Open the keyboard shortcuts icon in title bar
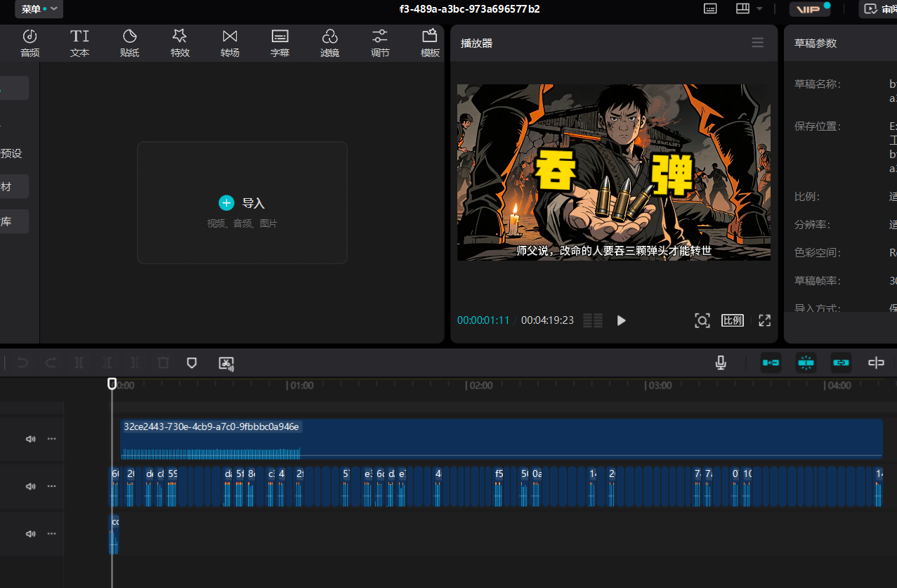Screen dimensions: 897x588 click(x=710, y=8)
